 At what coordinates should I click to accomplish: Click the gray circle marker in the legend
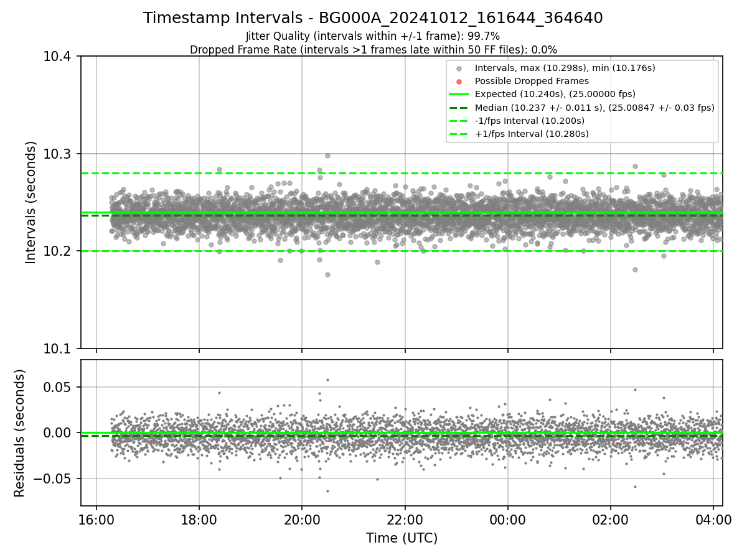click(459, 68)
